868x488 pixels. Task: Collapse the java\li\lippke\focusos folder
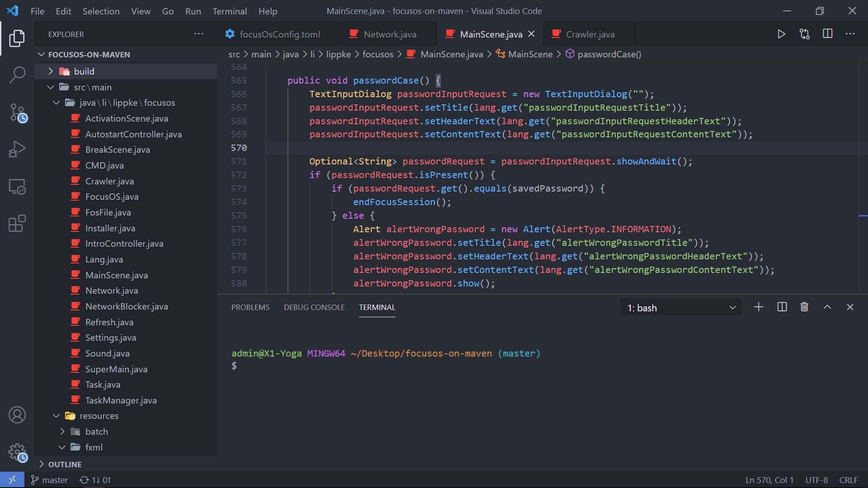[126, 103]
